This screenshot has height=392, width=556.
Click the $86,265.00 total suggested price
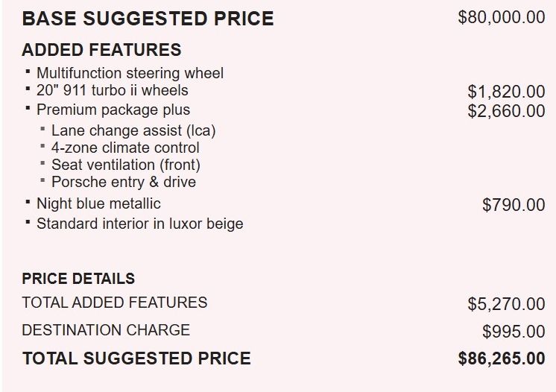501,358
